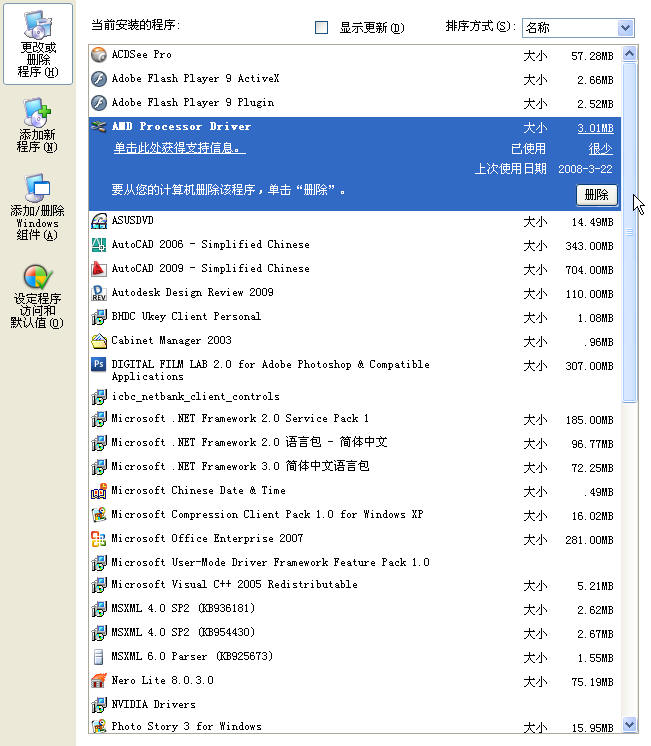The image size is (651, 746).
Task: Open 更改或删除程序 sidebar button
Action: pos(38,44)
